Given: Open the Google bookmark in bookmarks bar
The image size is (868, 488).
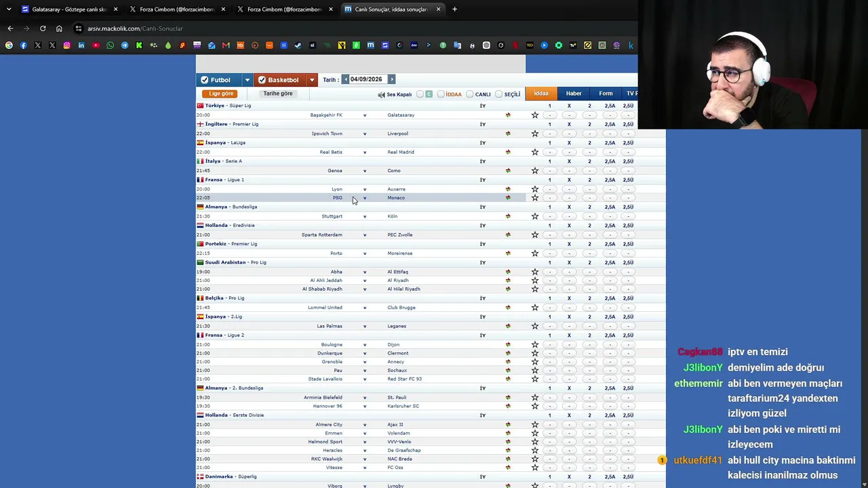Looking at the screenshot, I should pyautogui.click(x=9, y=45).
